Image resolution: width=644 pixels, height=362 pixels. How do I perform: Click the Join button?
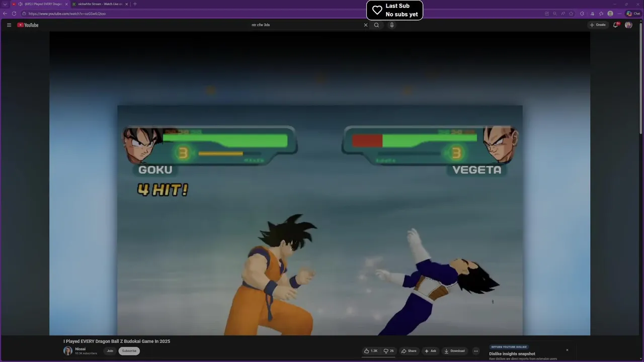click(110, 351)
